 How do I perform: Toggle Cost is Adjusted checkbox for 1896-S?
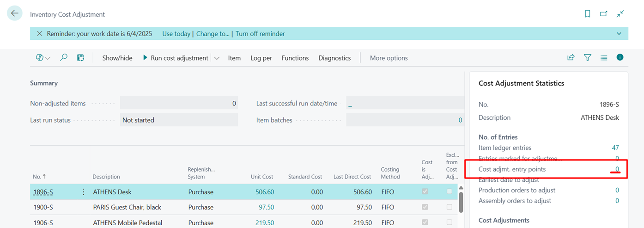click(x=425, y=191)
